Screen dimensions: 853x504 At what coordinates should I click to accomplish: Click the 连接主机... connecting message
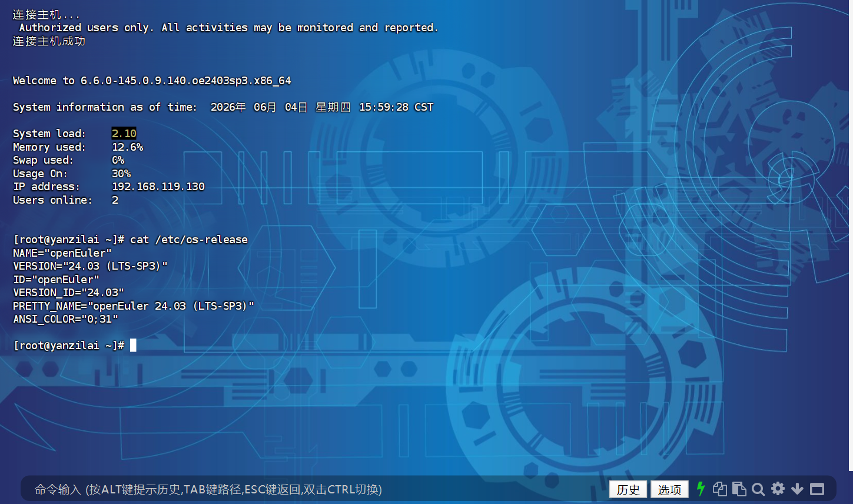point(47,15)
